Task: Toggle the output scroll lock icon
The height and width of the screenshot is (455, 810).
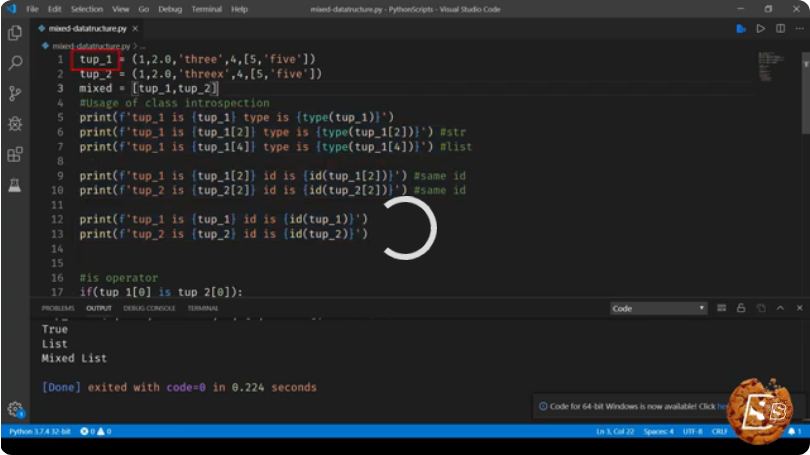Action: pyautogui.click(x=741, y=308)
